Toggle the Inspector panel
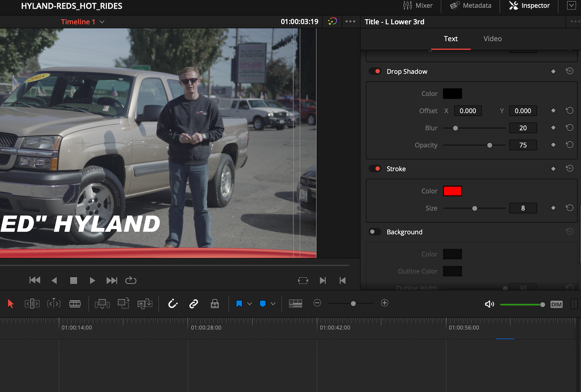Screen dimensions: 581x392 pyautogui.click(x=529, y=6)
